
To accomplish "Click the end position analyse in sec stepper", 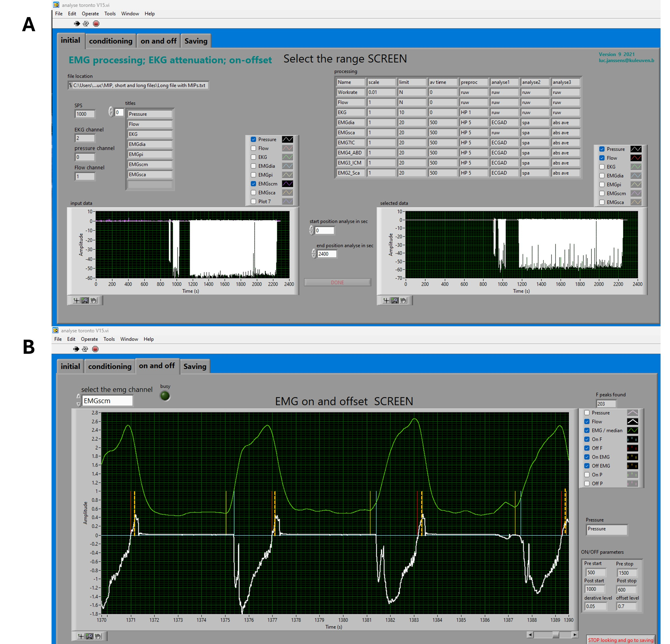I will pos(314,254).
